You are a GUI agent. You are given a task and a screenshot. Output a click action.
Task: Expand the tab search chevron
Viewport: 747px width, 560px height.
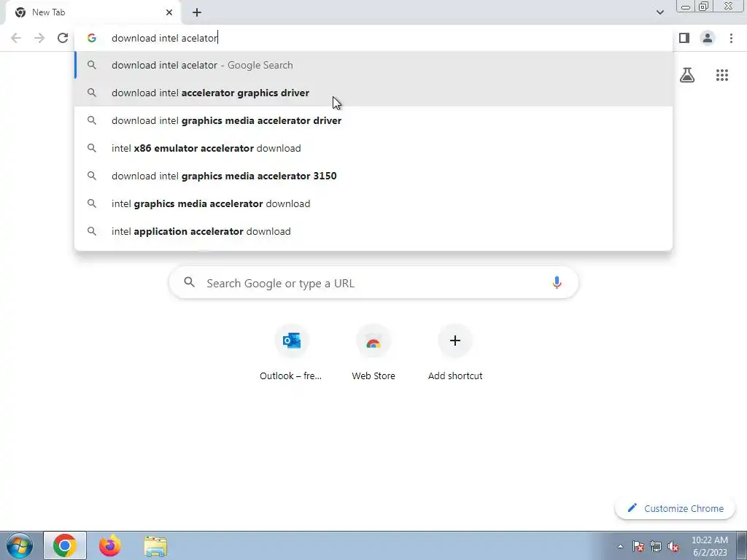(x=659, y=12)
